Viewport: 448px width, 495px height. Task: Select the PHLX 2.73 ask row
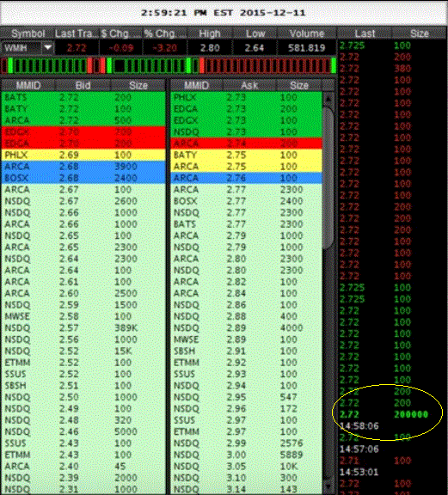click(247, 97)
